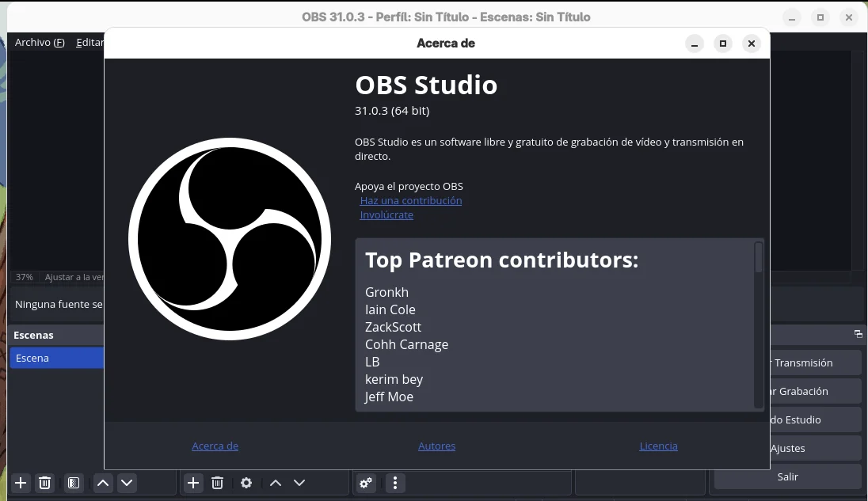
Task: Open the Editar menu
Action: coord(89,42)
